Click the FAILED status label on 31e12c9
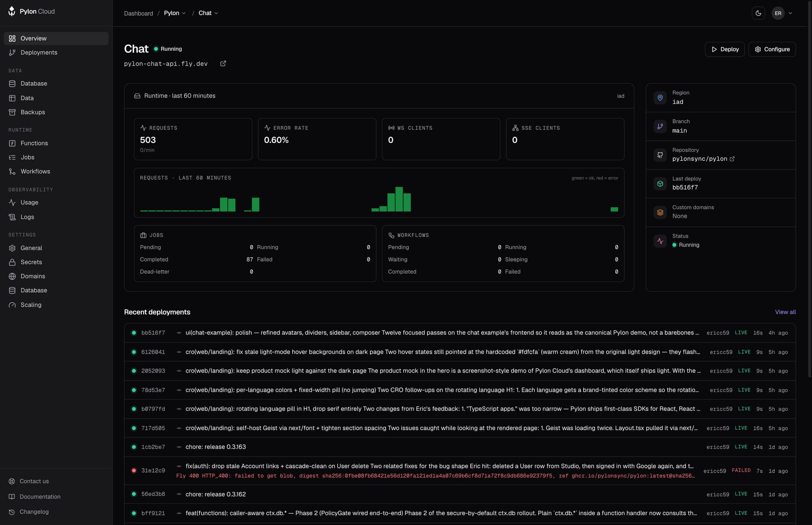 click(x=741, y=471)
